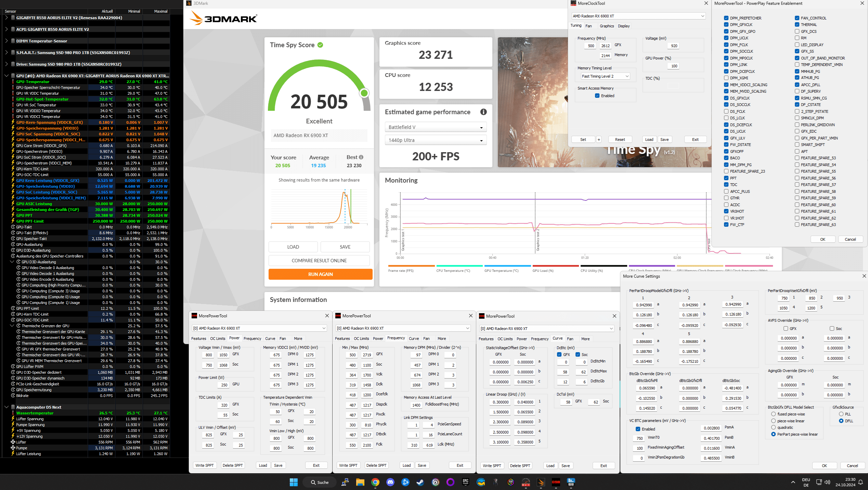
Task: Switch to the Fan tab in MoreClockTool
Action: [588, 26]
